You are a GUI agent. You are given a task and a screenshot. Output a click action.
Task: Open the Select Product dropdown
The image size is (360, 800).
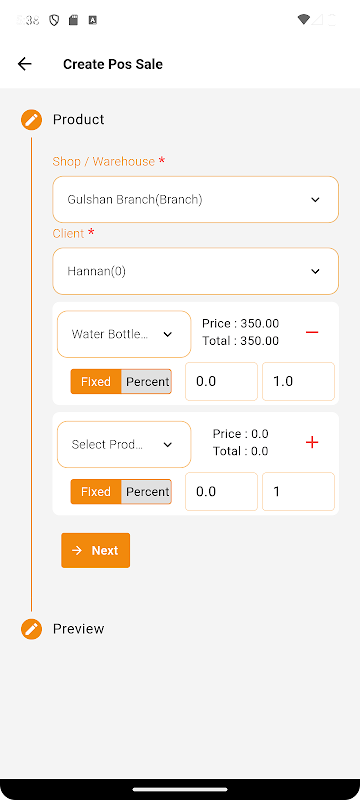pyautogui.click(x=124, y=444)
